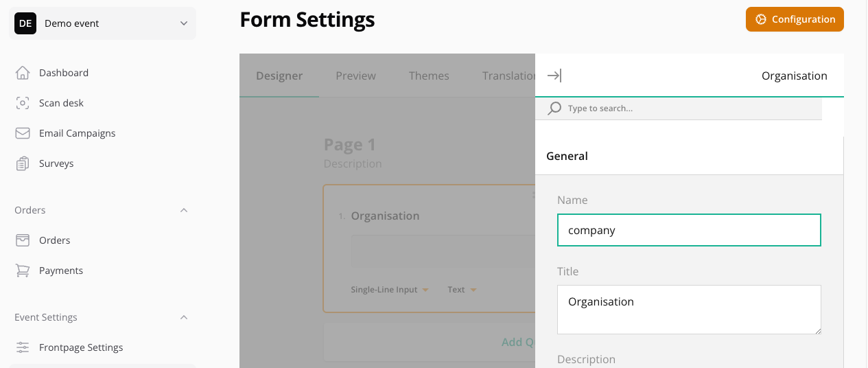Switch to the Themes tab
This screenshot has height=368, width=868.
pyautogui.click(x=429, y=76)
